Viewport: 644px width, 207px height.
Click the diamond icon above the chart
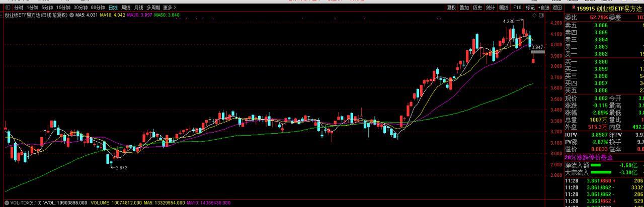[x=534, y=15]
